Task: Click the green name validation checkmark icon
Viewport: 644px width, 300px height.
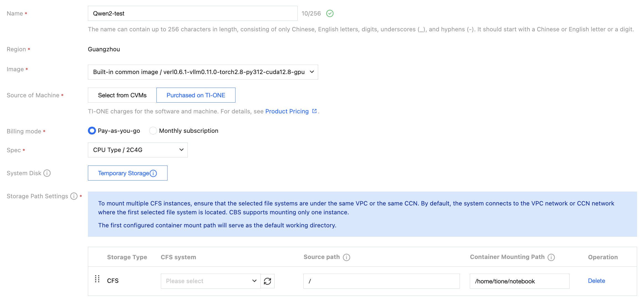Action: pyautogui.click(x=330, y=13)
